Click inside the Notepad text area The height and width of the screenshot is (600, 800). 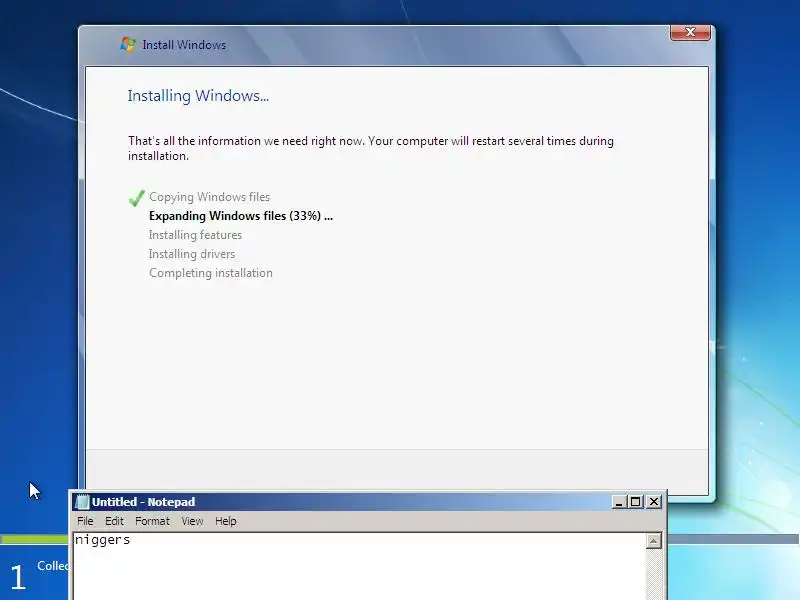coord(360,566)
